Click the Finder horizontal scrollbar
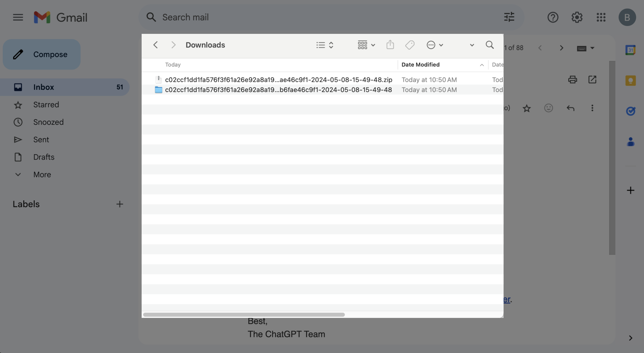 tap(244, 315)
